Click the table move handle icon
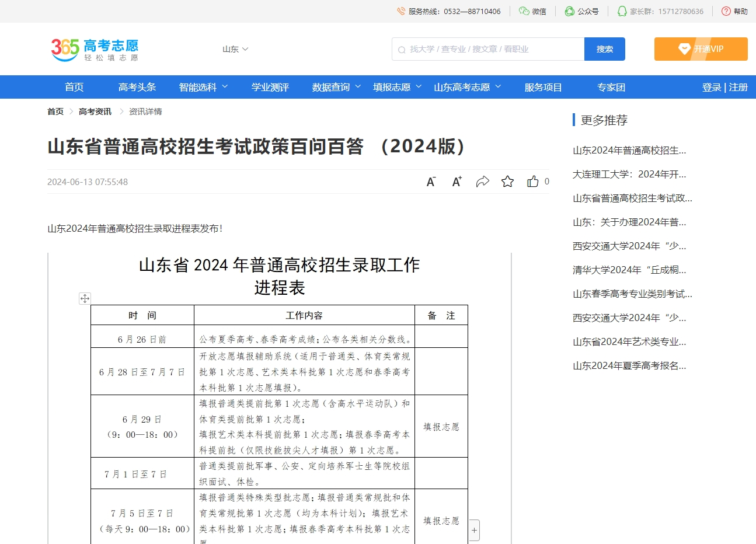The image size is (756, 544). pyautogui.click(x=85, y=298)
